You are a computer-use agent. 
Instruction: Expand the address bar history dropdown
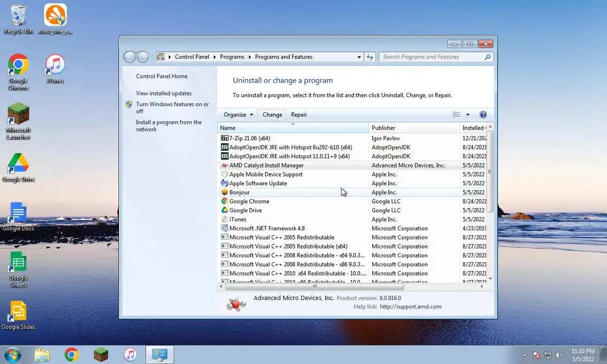click(x=359, y=57)
